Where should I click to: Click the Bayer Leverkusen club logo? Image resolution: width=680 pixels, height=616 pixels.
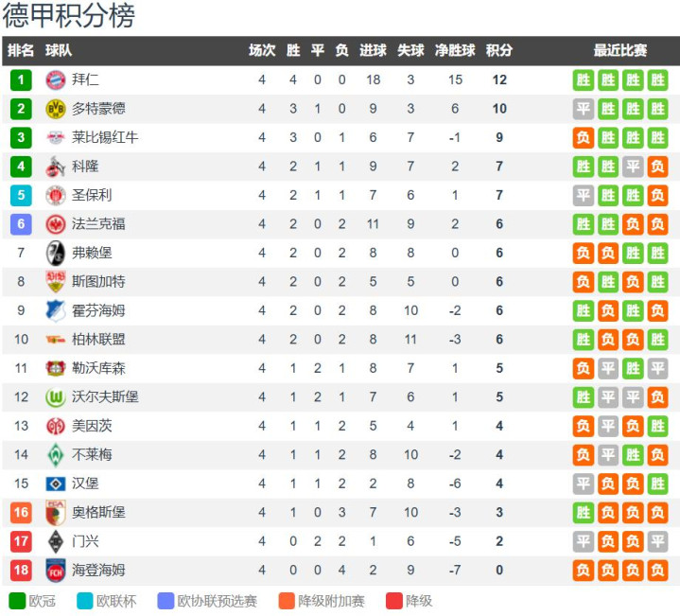click(55, 368)
